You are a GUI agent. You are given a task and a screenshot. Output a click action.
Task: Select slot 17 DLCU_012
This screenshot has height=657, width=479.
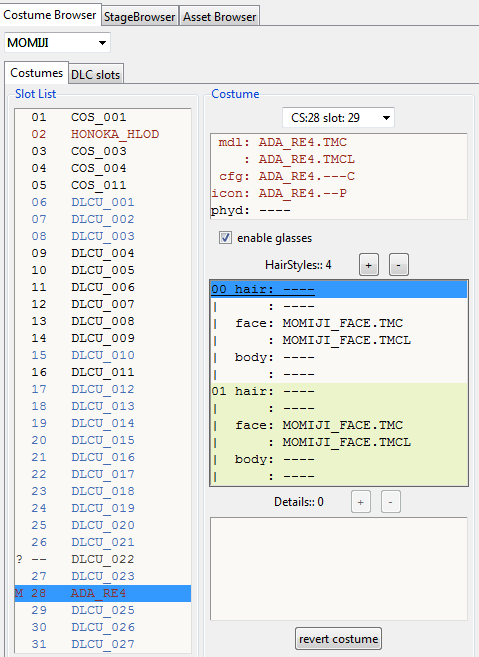(103, 389)
